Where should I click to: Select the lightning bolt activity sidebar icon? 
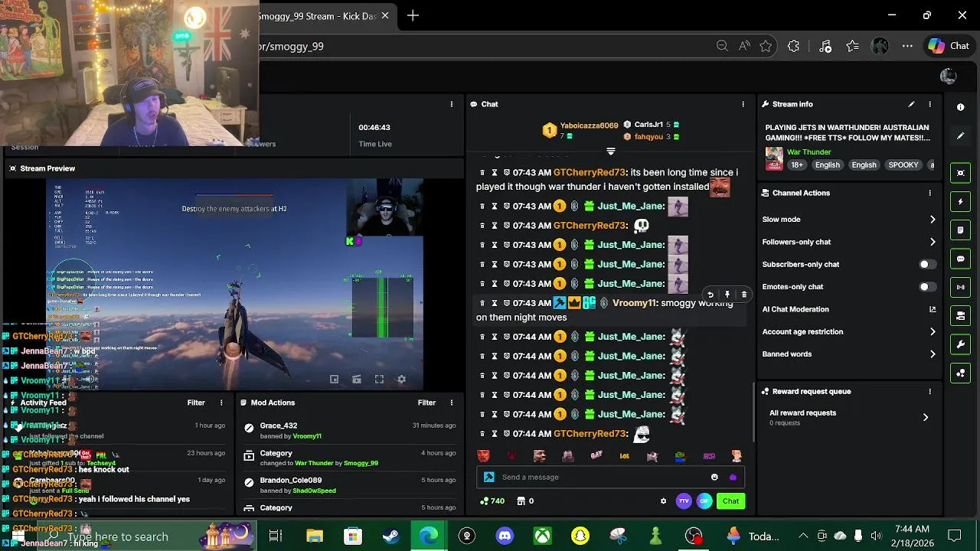point(960,202)
